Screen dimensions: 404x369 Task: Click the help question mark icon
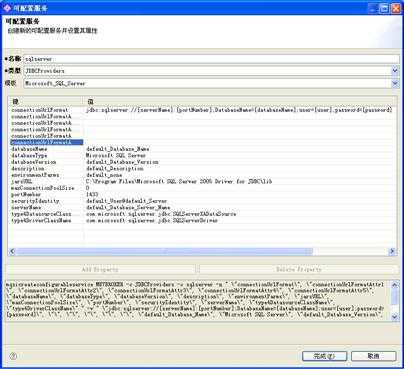click(13, 356)
